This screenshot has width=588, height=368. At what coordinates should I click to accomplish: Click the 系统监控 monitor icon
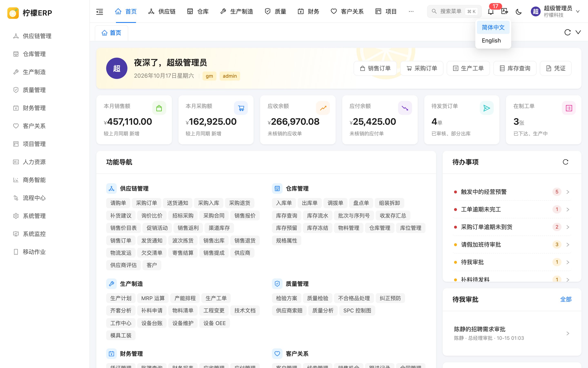[16, 234]
